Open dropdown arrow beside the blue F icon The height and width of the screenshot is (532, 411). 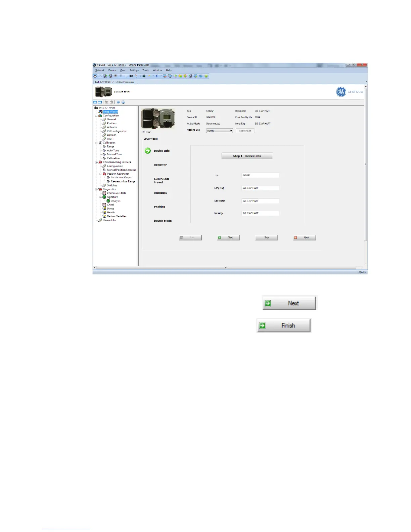pyautogui.click(x=161, y=76)
